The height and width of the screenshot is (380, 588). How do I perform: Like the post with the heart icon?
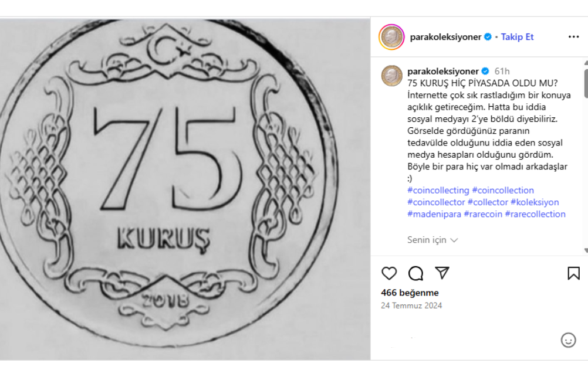pyautogui.click(x=389, y=273)
